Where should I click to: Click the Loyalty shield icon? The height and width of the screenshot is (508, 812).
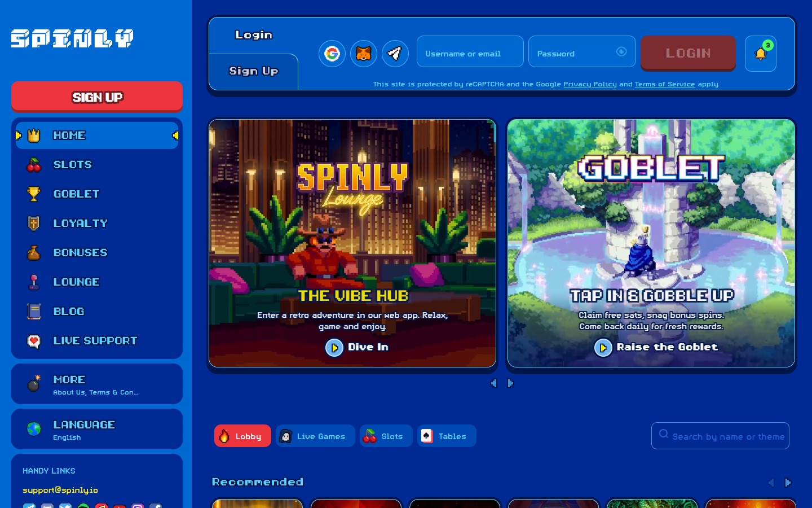(34, 223)
